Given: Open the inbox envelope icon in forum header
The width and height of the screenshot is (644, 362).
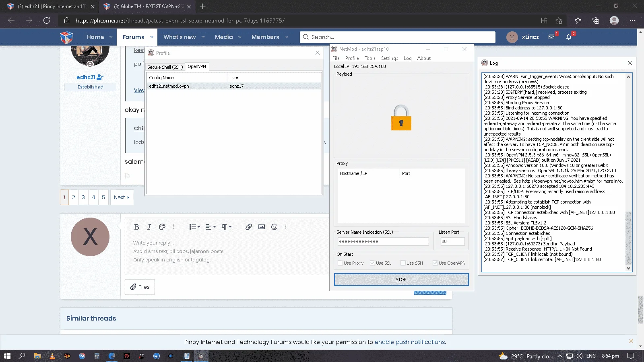Looking at the screenshot, I should 551,37.
